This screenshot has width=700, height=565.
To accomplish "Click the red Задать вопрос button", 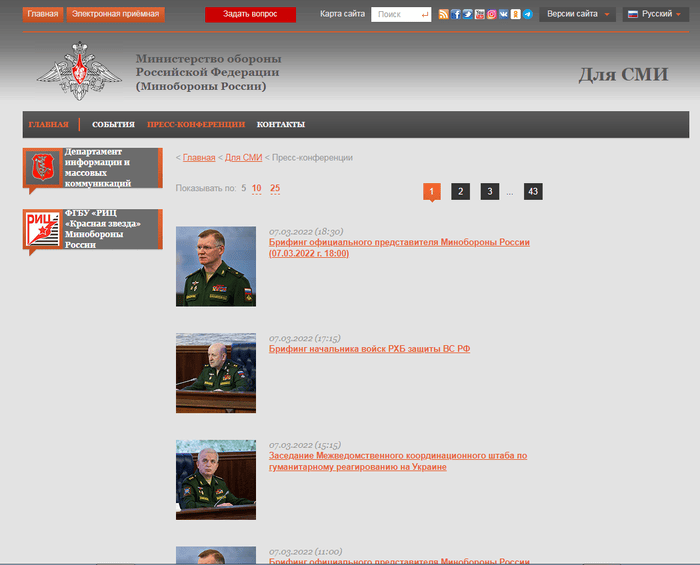I will click(250, 14).
